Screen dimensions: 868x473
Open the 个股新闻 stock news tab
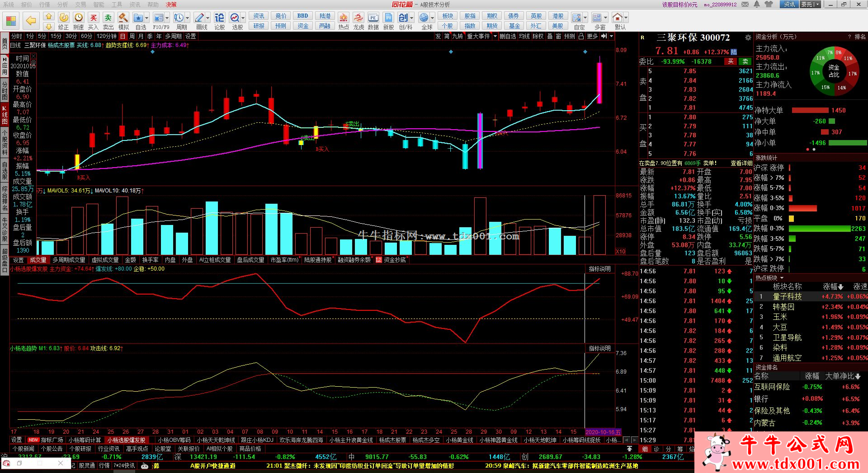click(x=23, y=449)
